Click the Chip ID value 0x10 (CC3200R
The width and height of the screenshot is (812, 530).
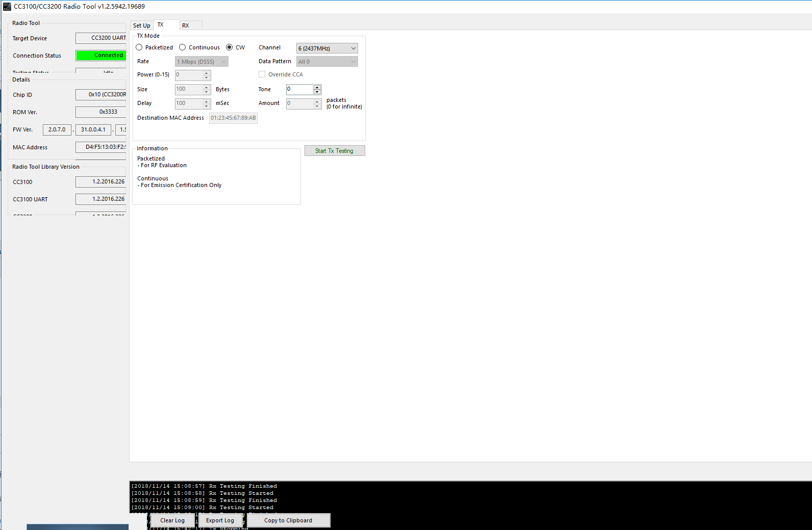click(x=101, y=95)
